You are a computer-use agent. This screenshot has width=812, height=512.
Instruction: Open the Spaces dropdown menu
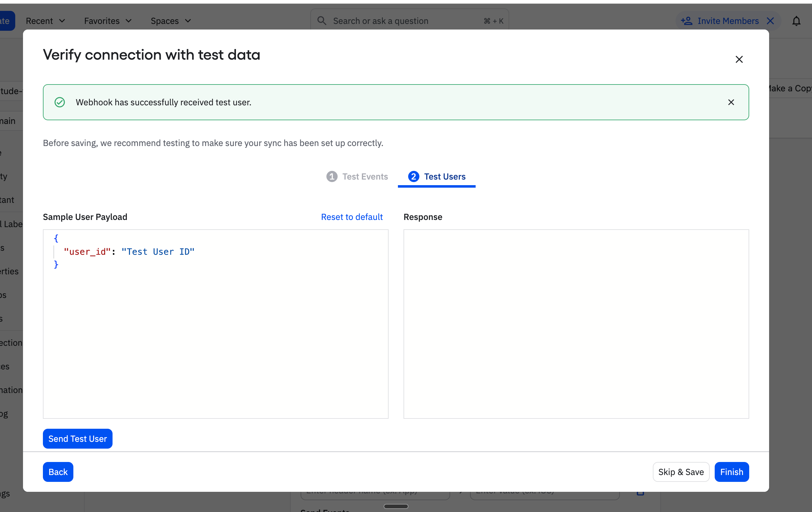[x=171, y=21]
